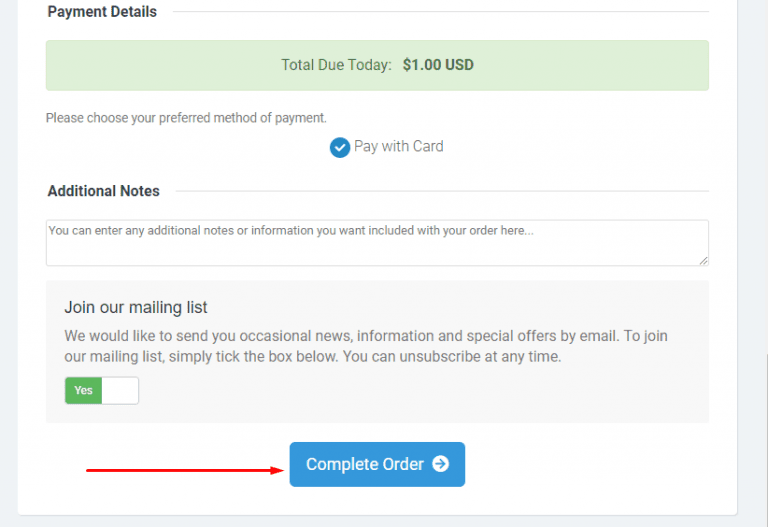The width and height of the screenshot is (768, 527).
Task: Click the placeholder text in notes box
Action: (291, 231)
